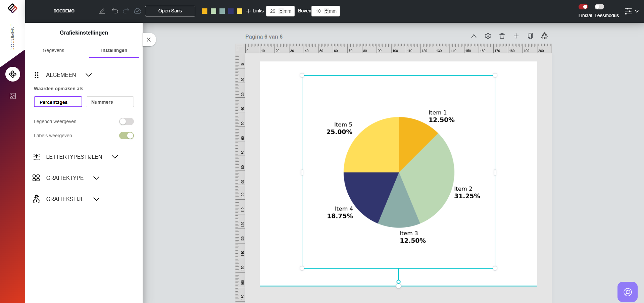
Task: Add new page with plus icon
Action: 516,36
